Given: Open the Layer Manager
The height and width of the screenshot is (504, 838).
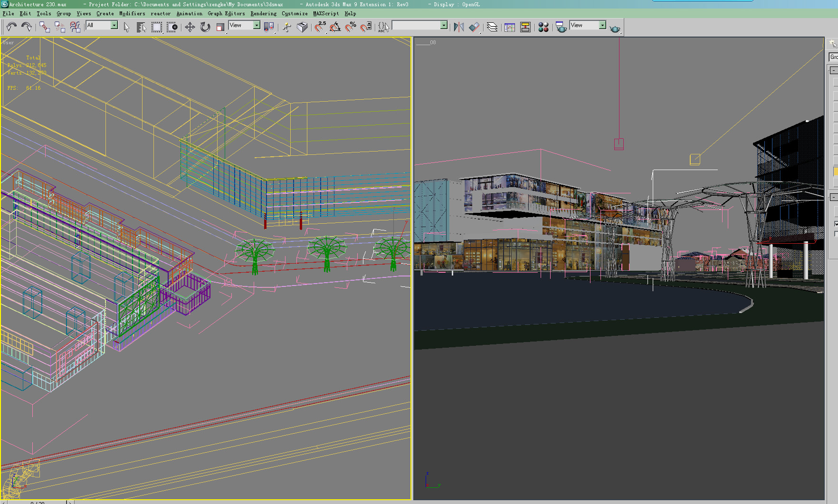Looking at the screenshot, I should [x=492, y=28].
